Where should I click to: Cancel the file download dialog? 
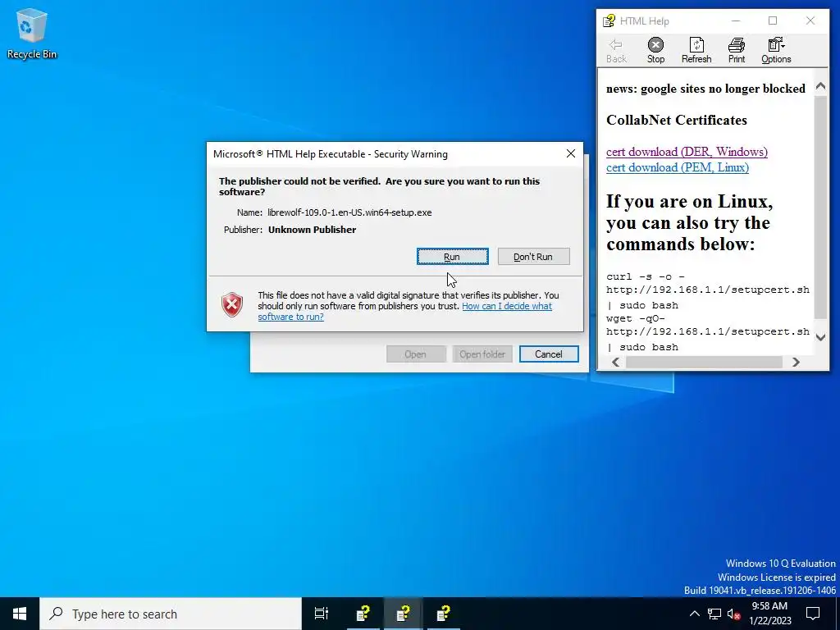click(549, 354)
